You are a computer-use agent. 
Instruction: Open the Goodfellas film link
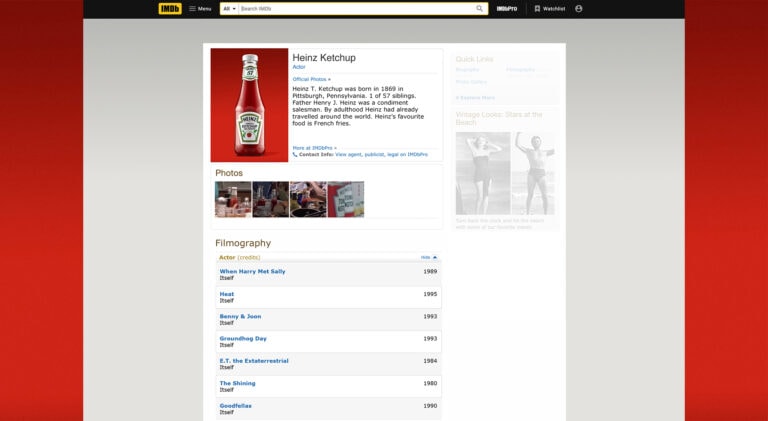[237, 405]
